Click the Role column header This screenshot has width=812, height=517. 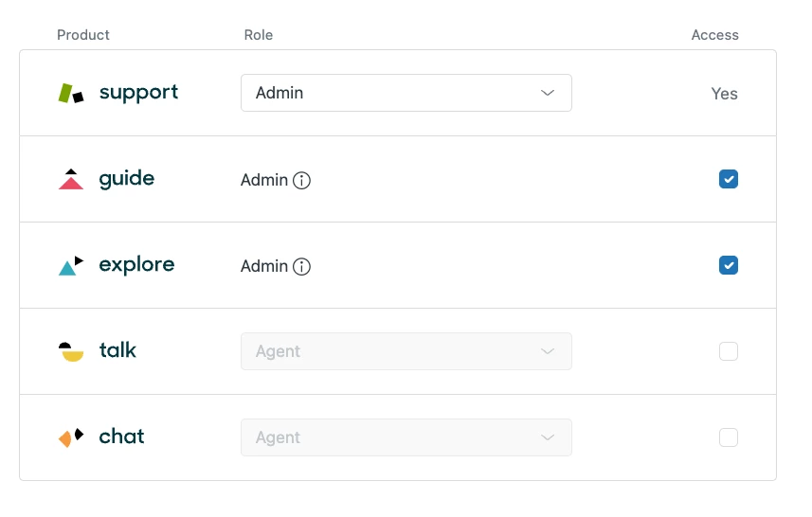[x=258, y=35]
